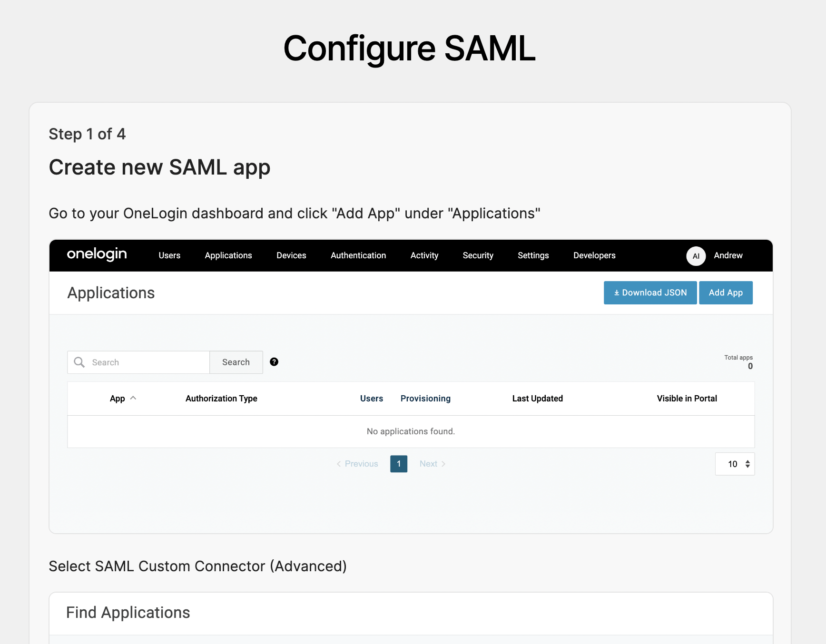Image resolution: width=826 pixels, height=644 pixels.
Task: Click Andrew's circular AI avatar icon
Action: tap(696, 256)
